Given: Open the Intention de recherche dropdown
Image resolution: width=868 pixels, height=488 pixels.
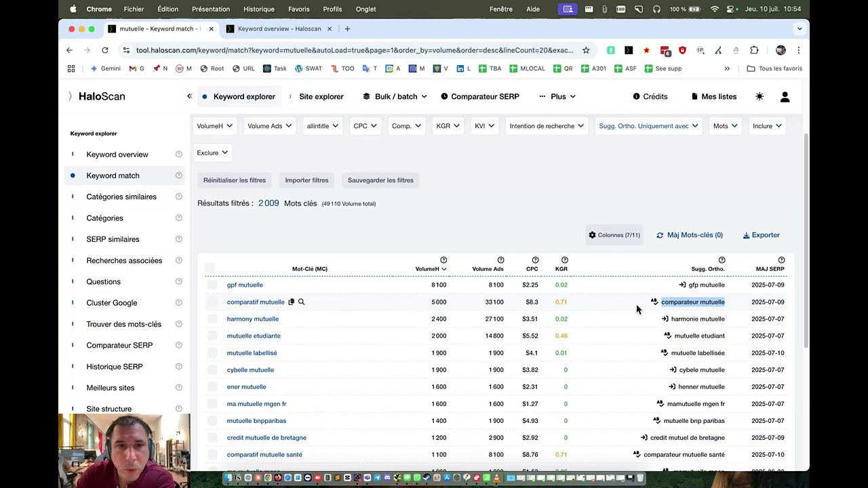Looking at the screenshot, I should (547, 126).
